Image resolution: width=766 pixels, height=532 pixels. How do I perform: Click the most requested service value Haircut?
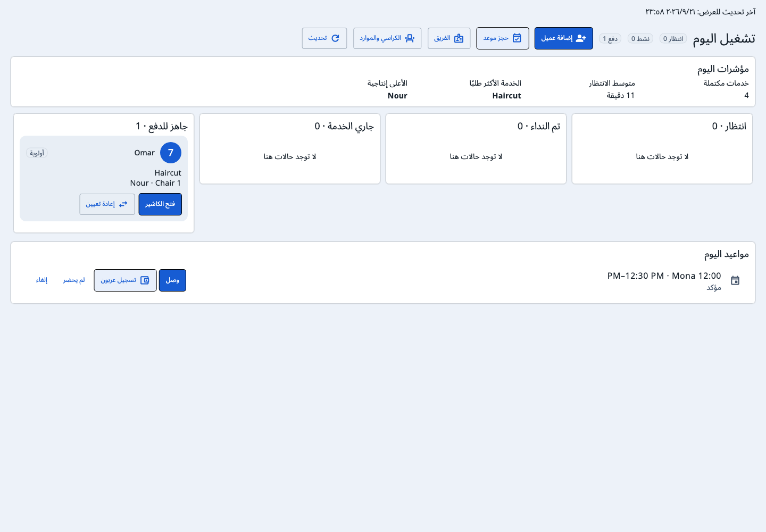(x=507, y=96)
